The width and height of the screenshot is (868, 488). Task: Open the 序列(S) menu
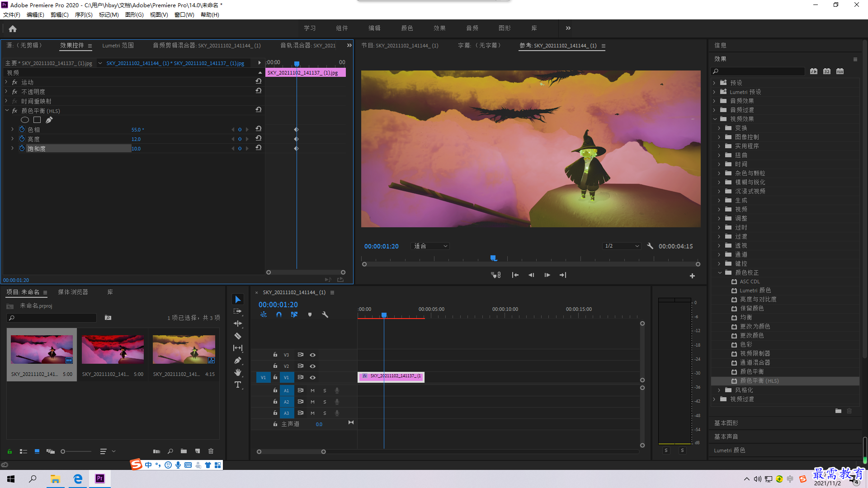coord(84,15)
